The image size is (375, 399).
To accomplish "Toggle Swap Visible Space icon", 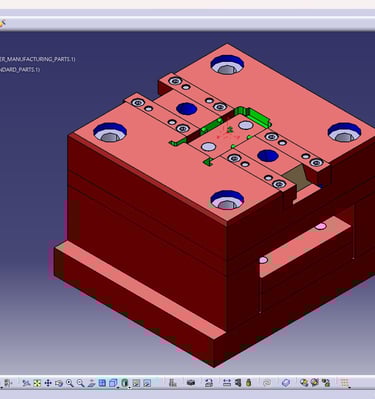I will coord(147,383).
